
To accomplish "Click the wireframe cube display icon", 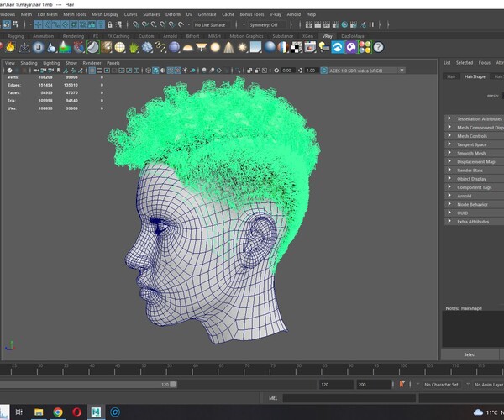I will pos(148,71).
